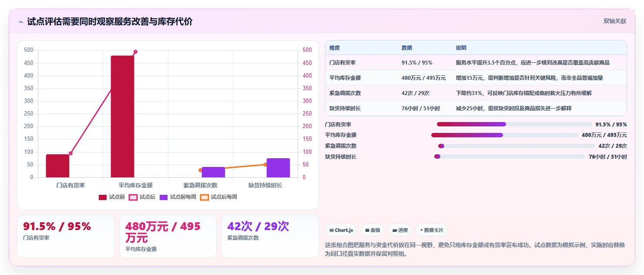Click the 缺货持续时长 x-axis label
Screen dimensions: 644x275
[265, 185]
